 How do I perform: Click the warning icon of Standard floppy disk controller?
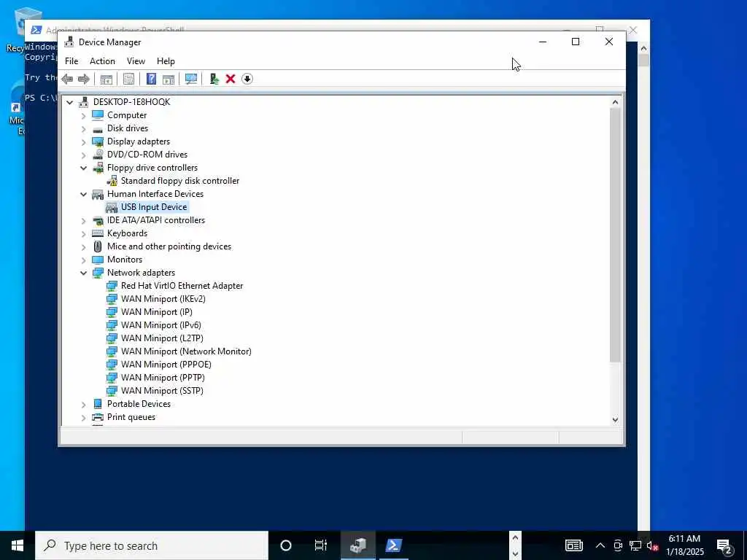(112, 181)
